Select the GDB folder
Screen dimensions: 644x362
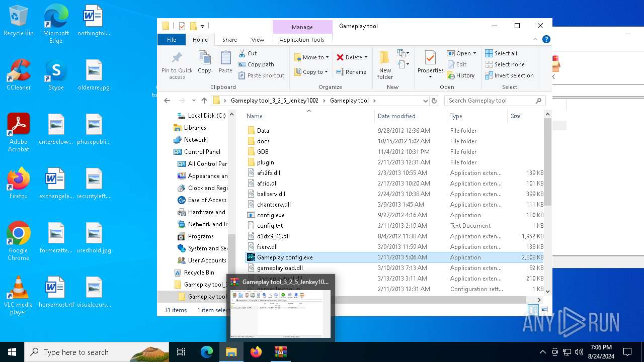click(x=263, y=152)
